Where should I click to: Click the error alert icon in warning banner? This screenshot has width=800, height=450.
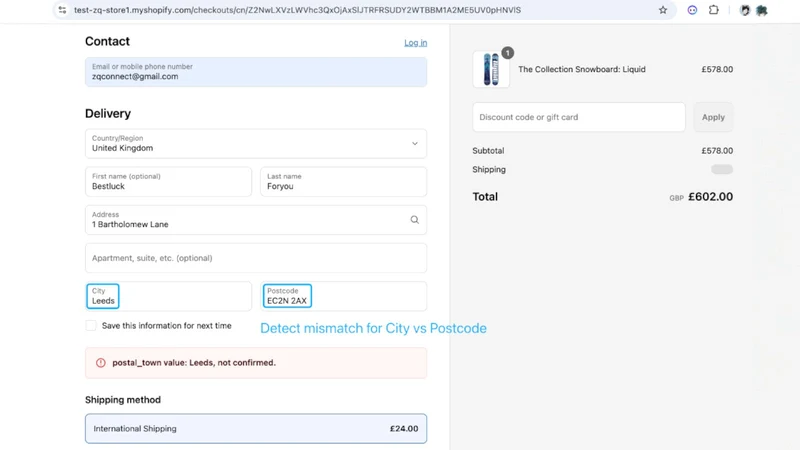[x=101, y=363]
